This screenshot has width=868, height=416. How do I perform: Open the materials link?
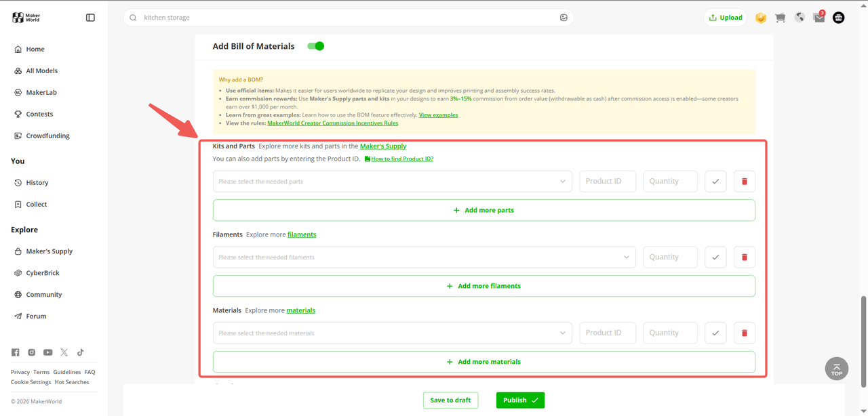click(301, 310)
